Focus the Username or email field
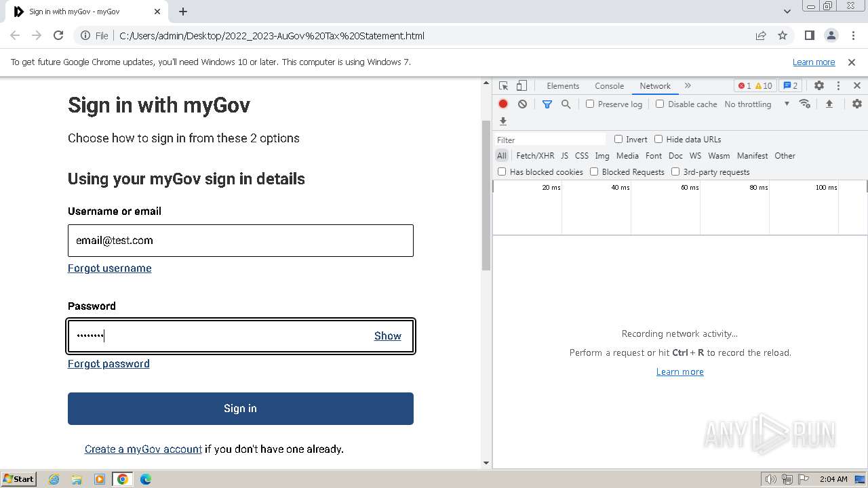The width and height of the screenshot is (868, 488). pyautogui.click(x=241, y=241)
